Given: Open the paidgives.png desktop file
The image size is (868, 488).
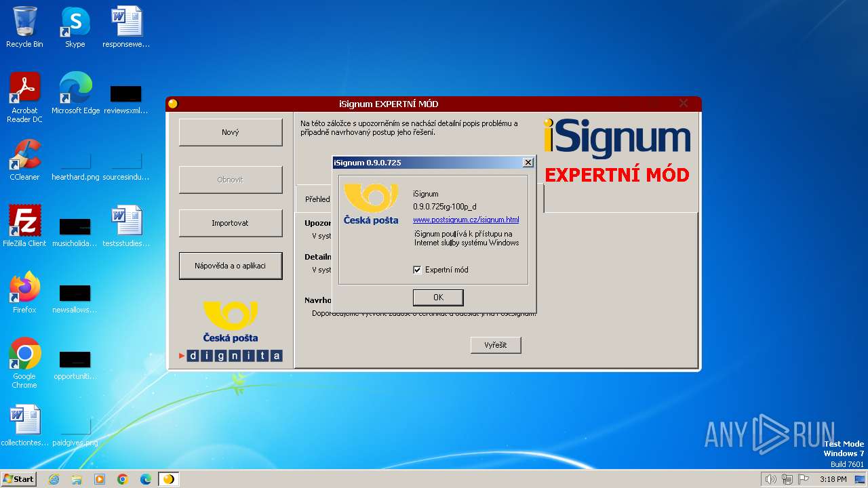Looking at the screenshot, I should point(75,432).
